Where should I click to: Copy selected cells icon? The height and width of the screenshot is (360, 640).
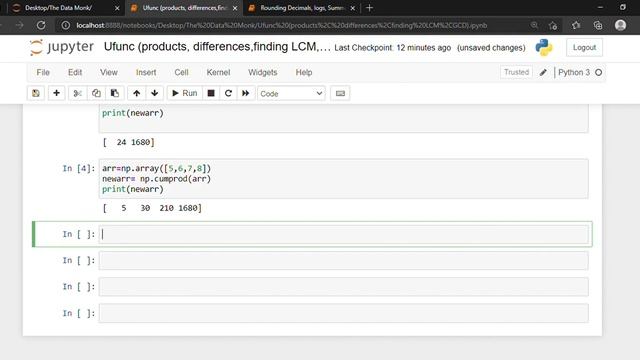pos(96,93)
